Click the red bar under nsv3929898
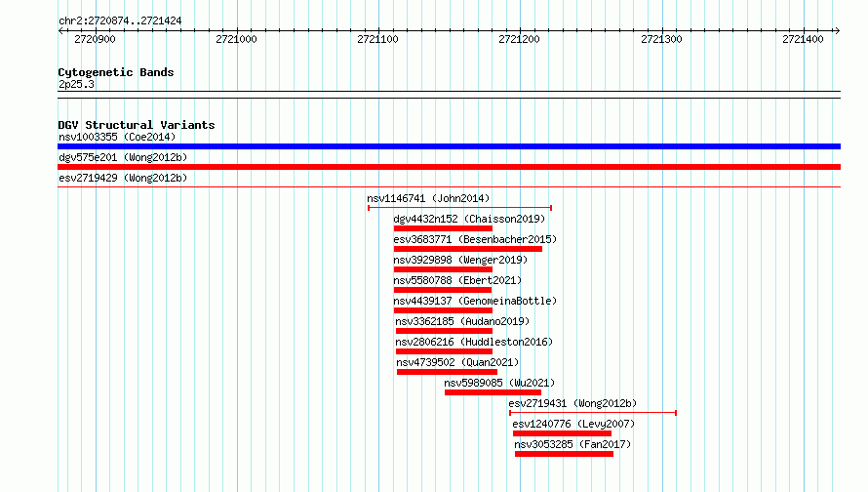The width and height of the screenshot is (868, 492). pyautogui.click(x=443, y=269)
